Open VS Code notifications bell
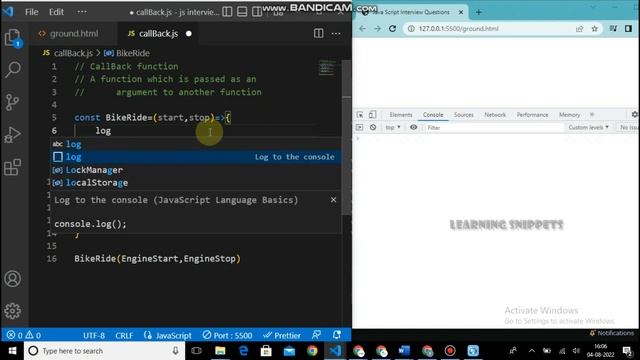The height and width of the screenshot is (360, 640). click(x=337, y=335)
